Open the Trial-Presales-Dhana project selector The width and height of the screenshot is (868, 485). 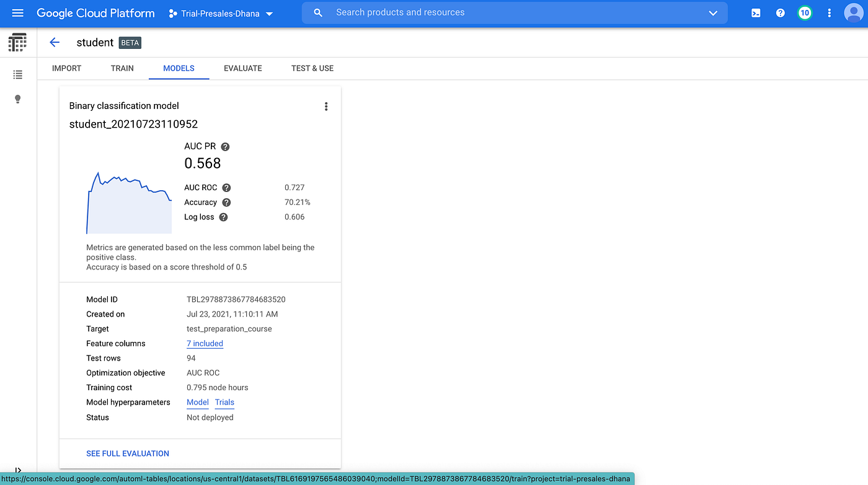pos(220,12)
